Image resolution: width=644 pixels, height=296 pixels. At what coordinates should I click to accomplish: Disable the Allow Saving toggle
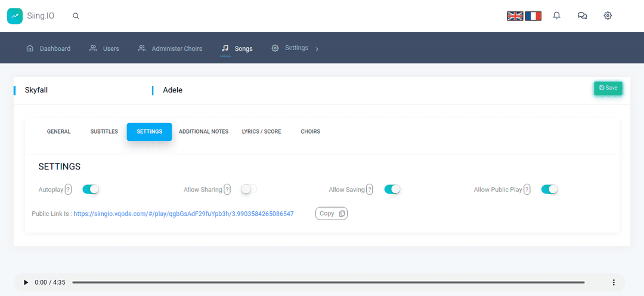(x=392, y=189)
